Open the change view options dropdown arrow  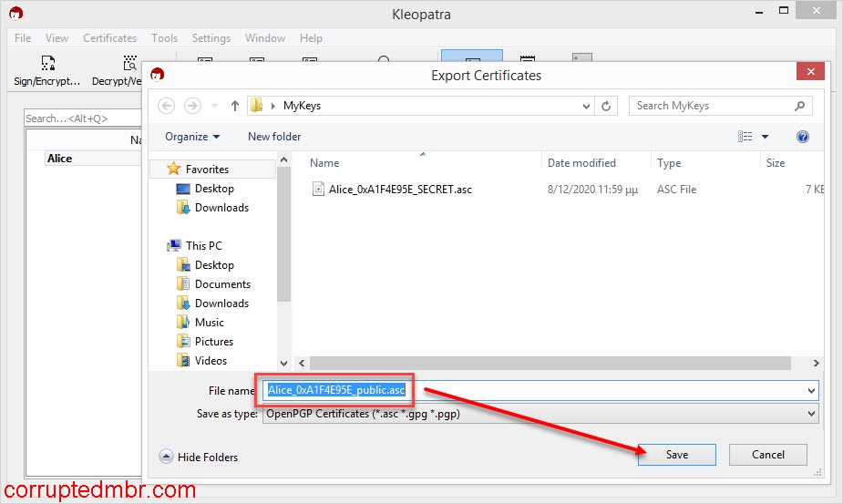click(765, 137)
